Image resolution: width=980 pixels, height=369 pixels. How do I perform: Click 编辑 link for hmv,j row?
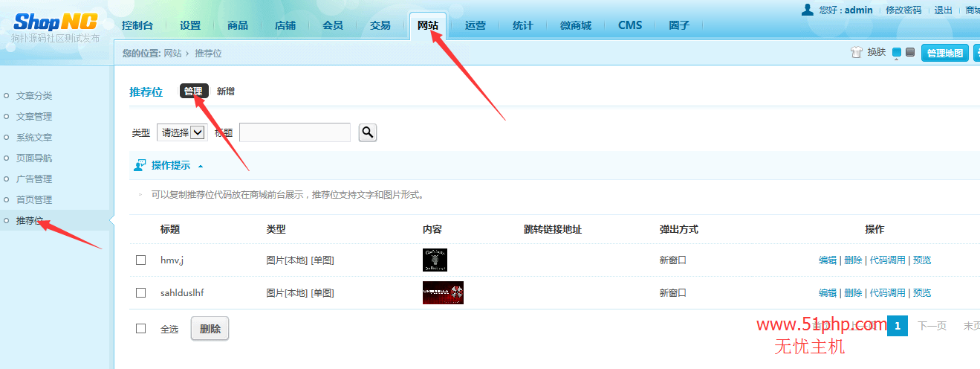pyautogui.click(x=828, y=260)
